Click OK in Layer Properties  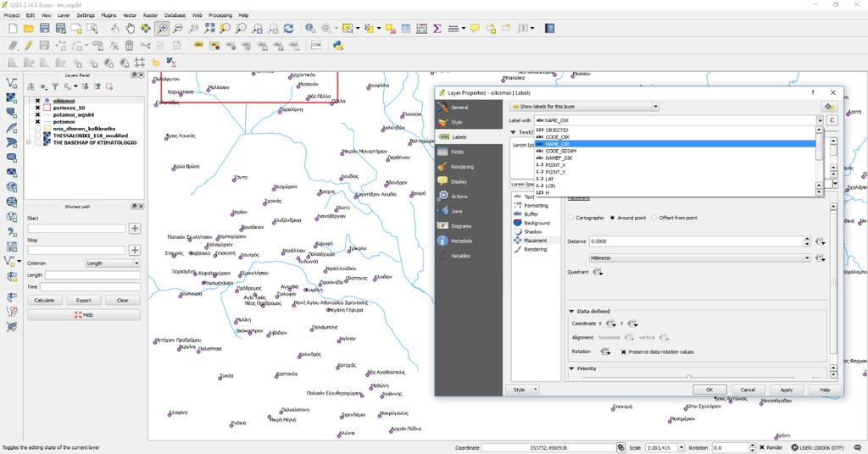click(x=709, y=390)
